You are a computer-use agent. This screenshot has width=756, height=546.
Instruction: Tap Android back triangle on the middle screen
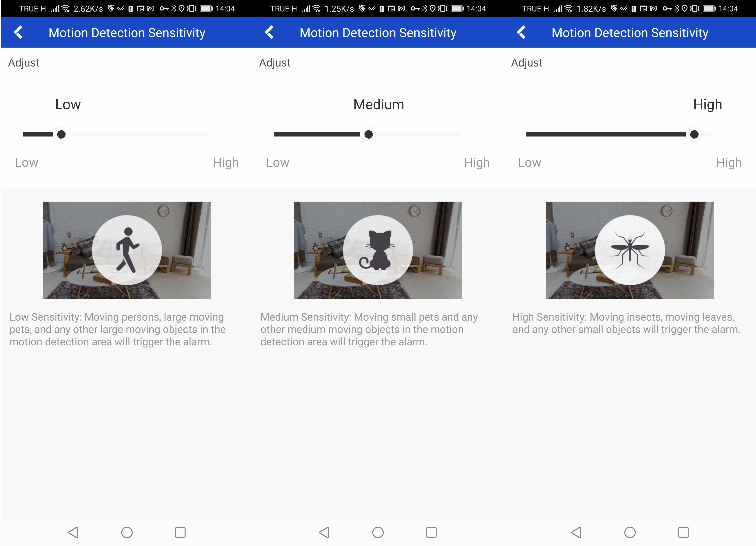click(324, 532)
